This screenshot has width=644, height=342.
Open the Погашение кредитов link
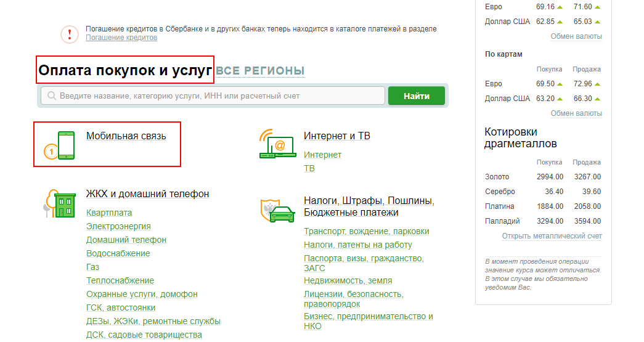(x=121, y=38)
